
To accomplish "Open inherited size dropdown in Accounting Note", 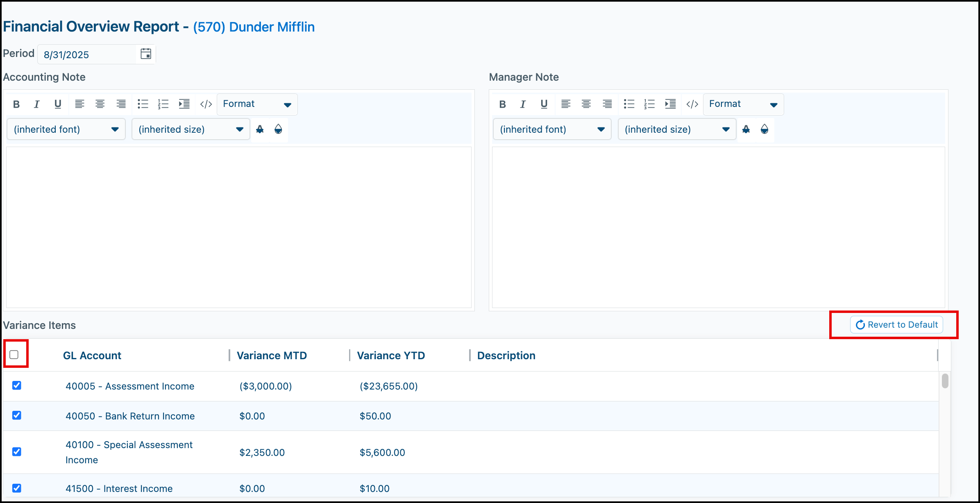I will (x=191, y=129).
